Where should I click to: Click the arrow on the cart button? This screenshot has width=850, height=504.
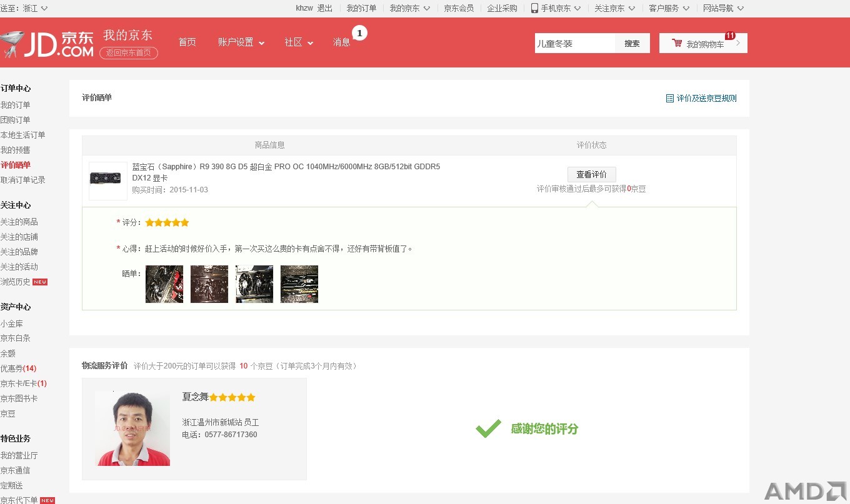click(x=738, y=43)
